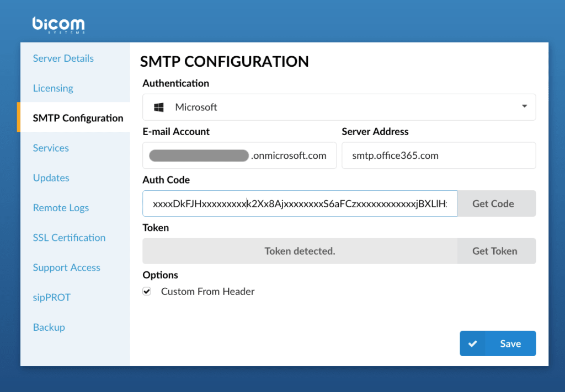Screen dimensions: 565x392
Task: Select SMTP Configuration in sidebar
Action: coord(78,118)
